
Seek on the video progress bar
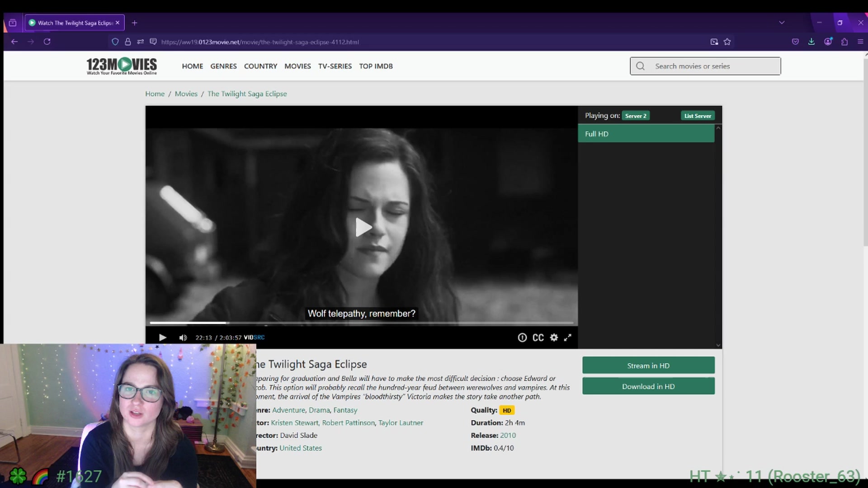click(362, 323)
